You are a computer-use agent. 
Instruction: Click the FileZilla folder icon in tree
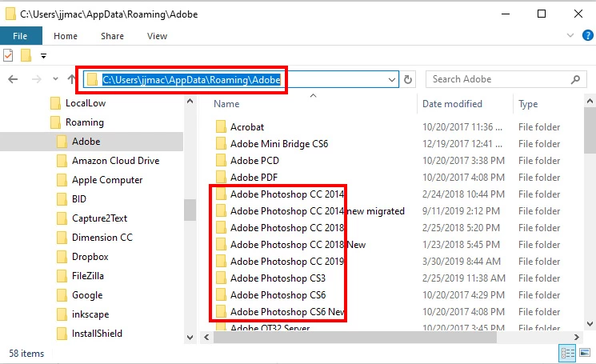coord(62,276)
